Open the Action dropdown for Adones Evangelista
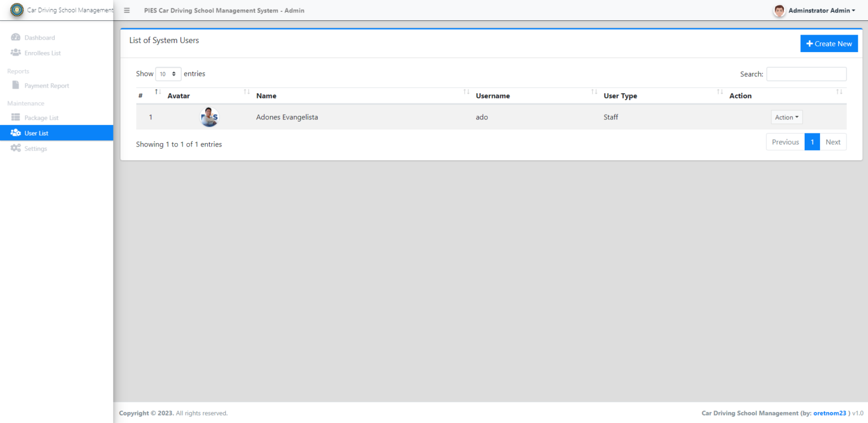 [787, 117]
